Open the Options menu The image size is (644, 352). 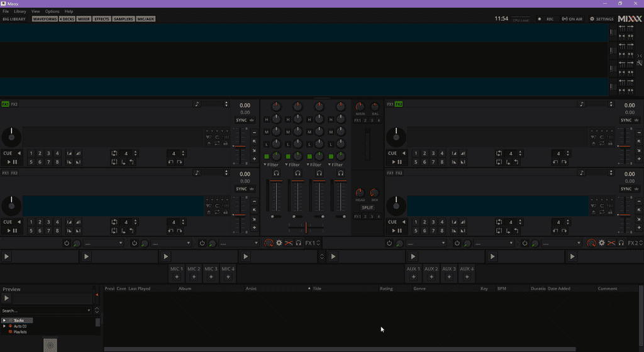tap(52, 11)
